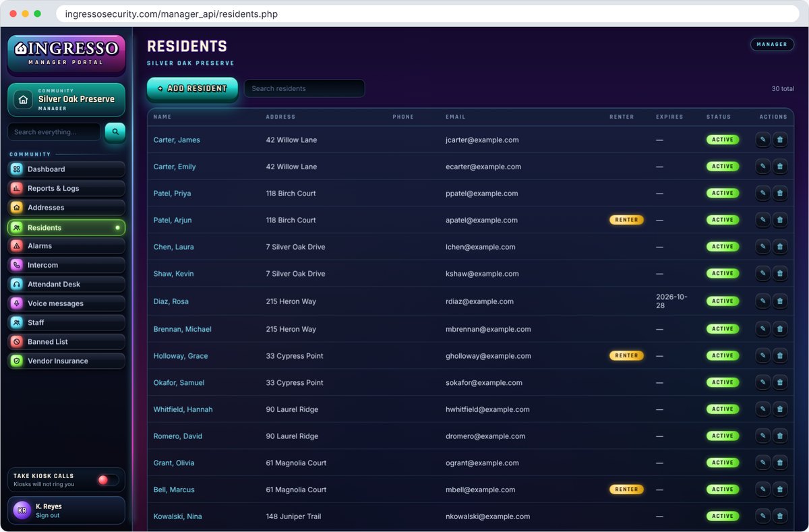Select Residents in the sidebar
This screenshot has width=809, height=532.
point(66,227)
